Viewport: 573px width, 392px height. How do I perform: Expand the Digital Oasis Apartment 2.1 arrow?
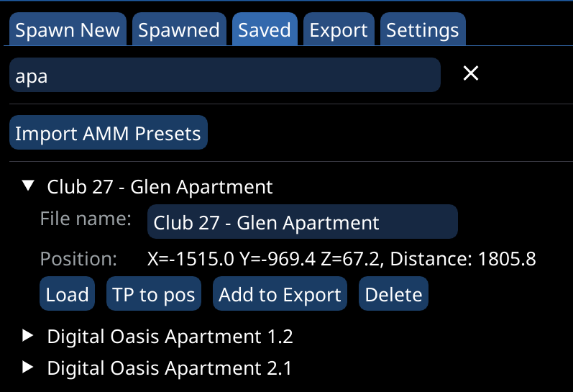(29, 368)
